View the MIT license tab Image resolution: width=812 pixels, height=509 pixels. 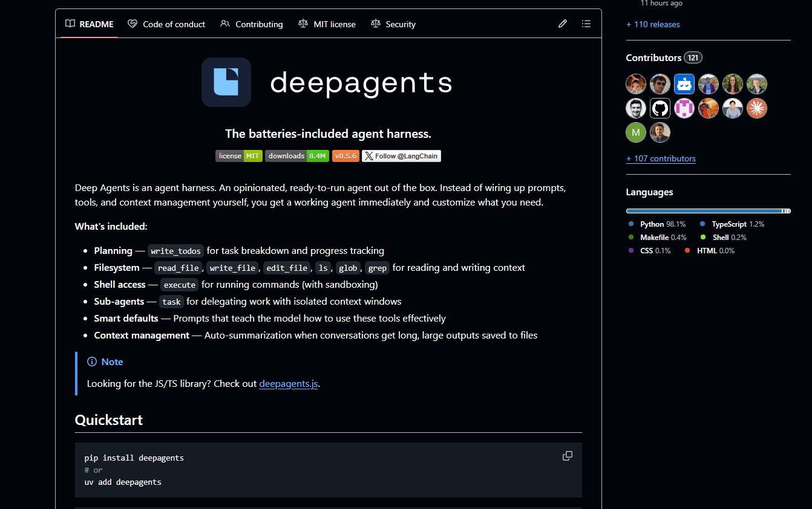(327, 24)
